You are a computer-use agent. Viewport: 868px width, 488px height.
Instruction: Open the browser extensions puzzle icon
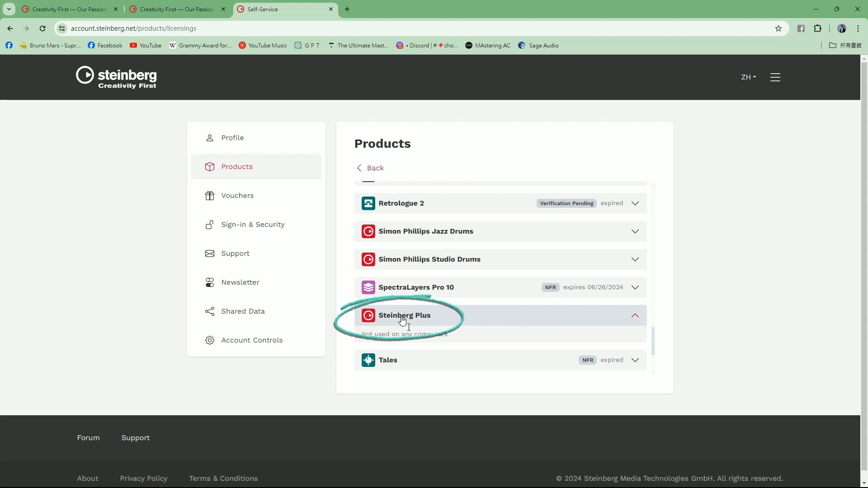817,28
